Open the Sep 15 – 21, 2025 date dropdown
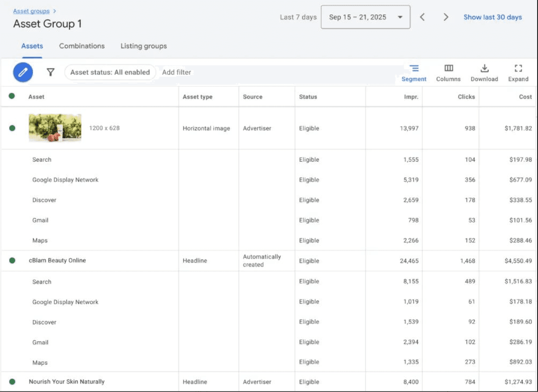The width and height of the screenshot is (538, 392). click(x=366, y=17)
